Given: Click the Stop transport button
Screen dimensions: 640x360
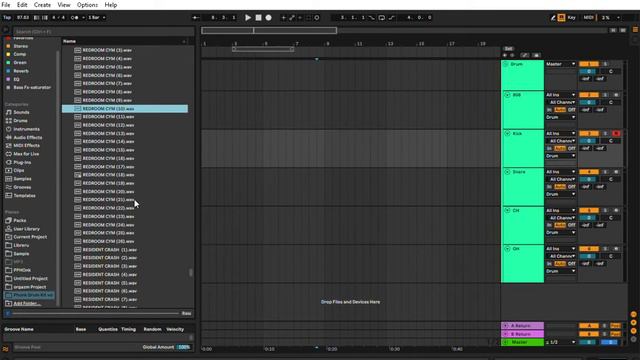Looking at the screenshot, I should [x=258, y=18].
